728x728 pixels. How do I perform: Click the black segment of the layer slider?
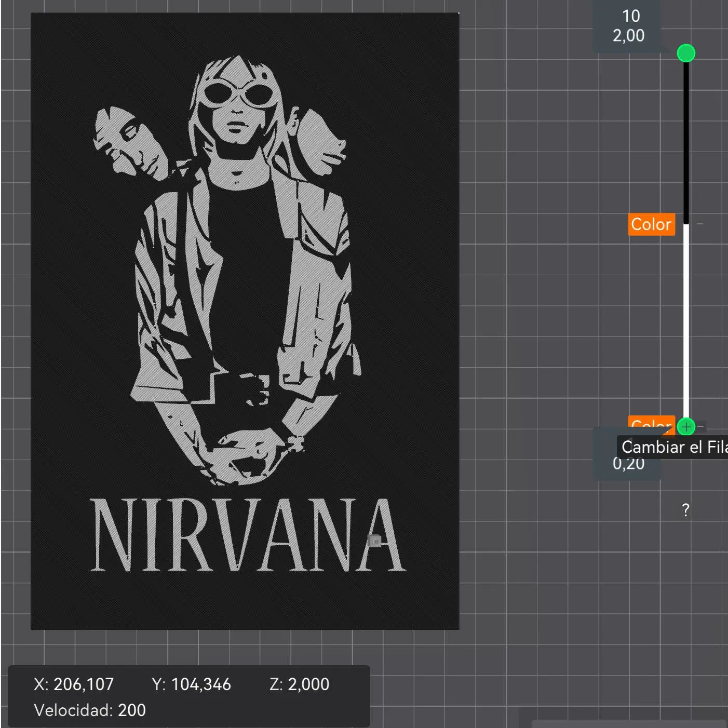[686, 143]
